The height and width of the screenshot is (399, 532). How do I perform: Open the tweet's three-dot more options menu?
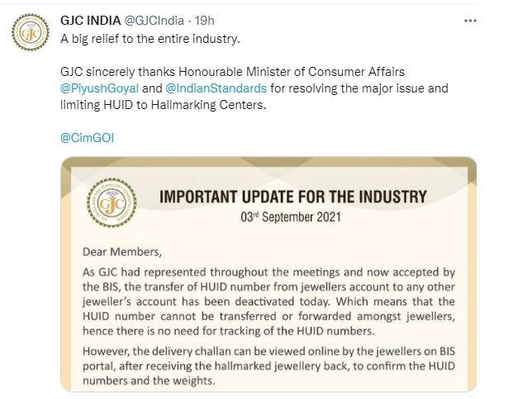pos(470,21)
